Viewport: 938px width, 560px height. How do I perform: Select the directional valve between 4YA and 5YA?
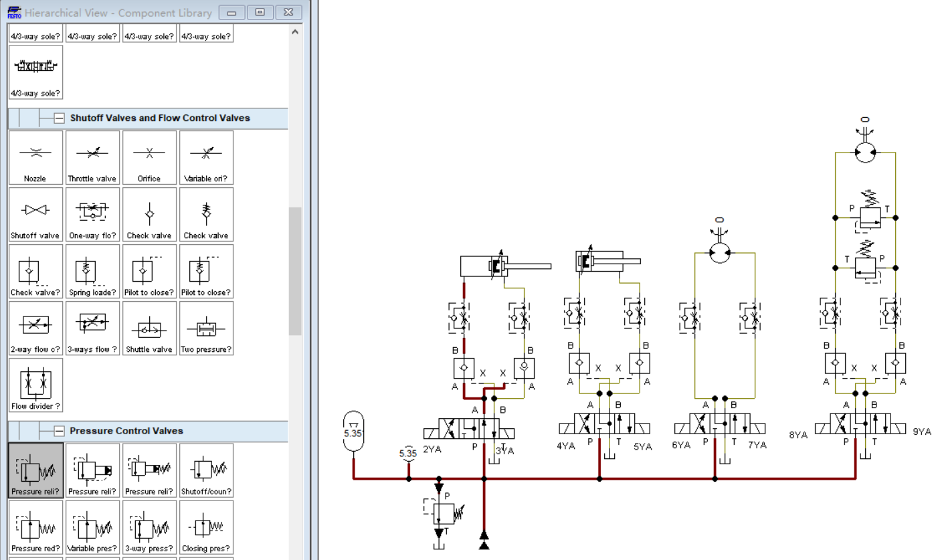[605, 424]
